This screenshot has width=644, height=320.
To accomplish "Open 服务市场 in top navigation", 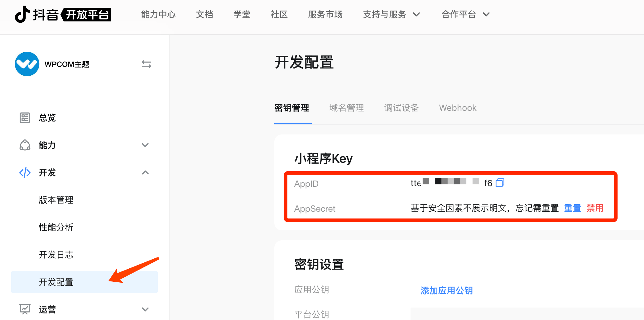I will 325,14.
